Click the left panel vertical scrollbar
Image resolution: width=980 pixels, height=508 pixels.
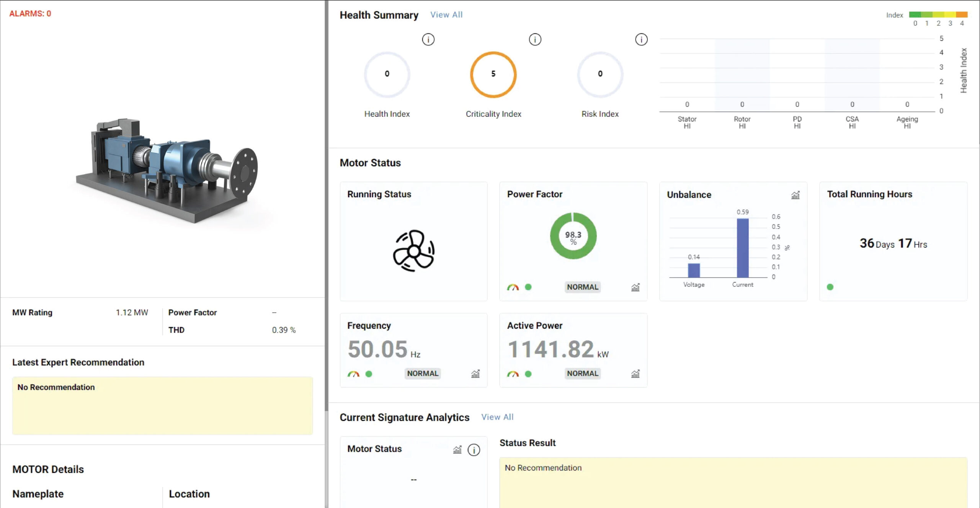(x=326, y=207)
